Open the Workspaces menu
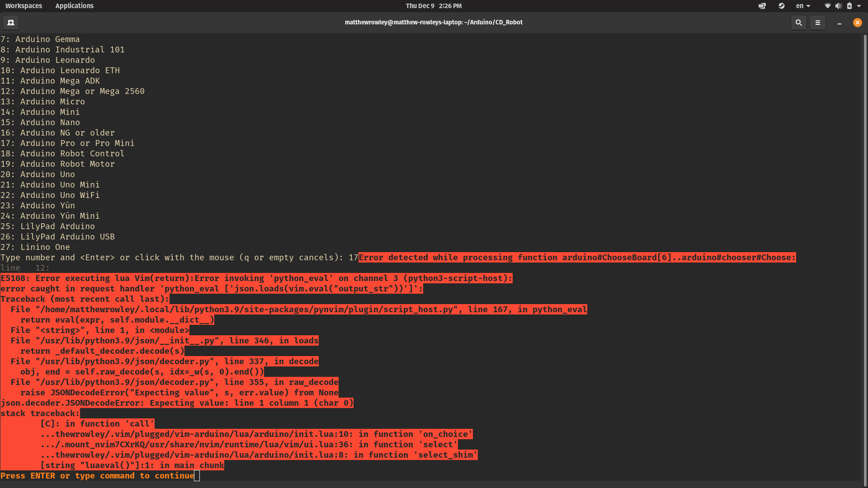This screenshot has width=868, height=488. tap(24, 6)
